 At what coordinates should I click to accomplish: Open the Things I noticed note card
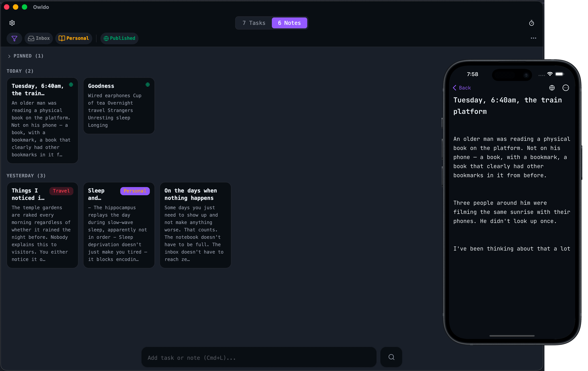[x=42, y=225]
